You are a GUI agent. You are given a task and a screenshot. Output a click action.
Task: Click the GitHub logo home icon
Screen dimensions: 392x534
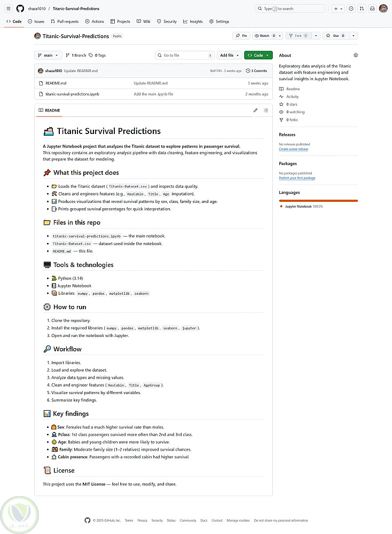(20, 9)
